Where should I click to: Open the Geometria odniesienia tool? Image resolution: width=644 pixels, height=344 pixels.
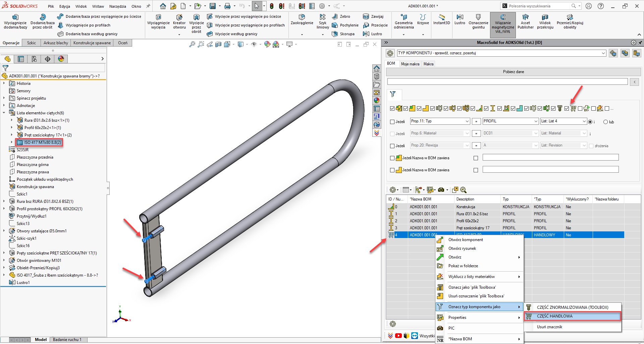click(x=404, y=17)
